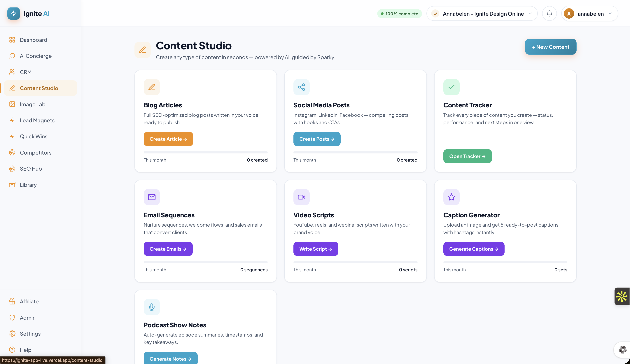Screen dimensions: 630x364
Task: Click the Blog Articles monthly progress bar
Action: point(206,152)
